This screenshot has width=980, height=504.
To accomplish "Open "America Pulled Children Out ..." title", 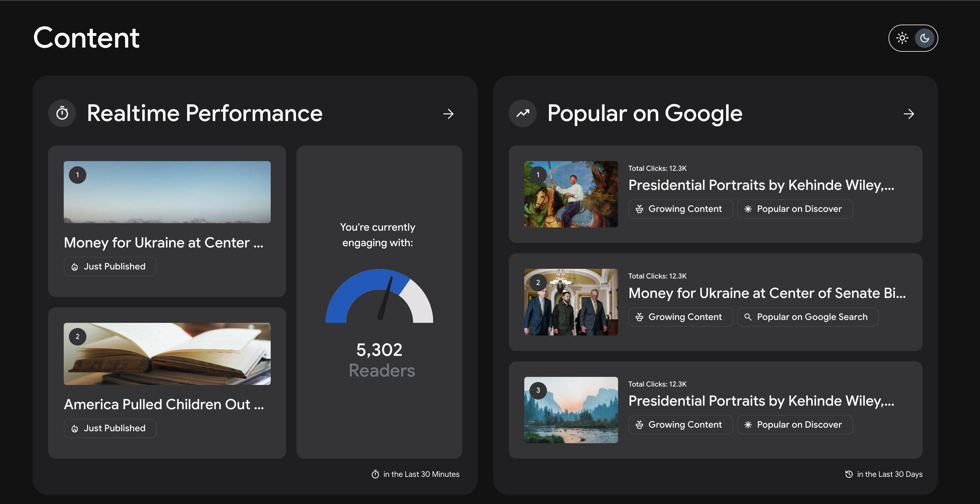I will pyautogui.click(x=164, y=404).
